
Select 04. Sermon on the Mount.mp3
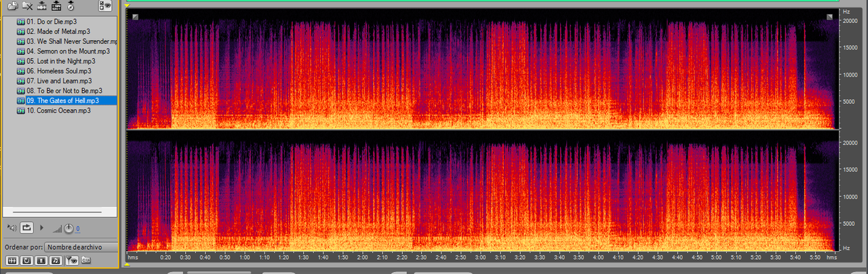click(x=68, y=51)
